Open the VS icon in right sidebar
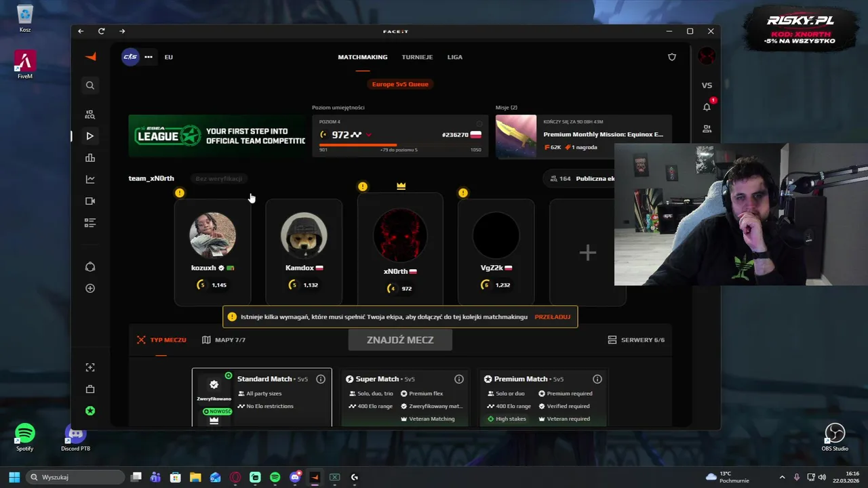The image size is (868, 488). point(707,85)
